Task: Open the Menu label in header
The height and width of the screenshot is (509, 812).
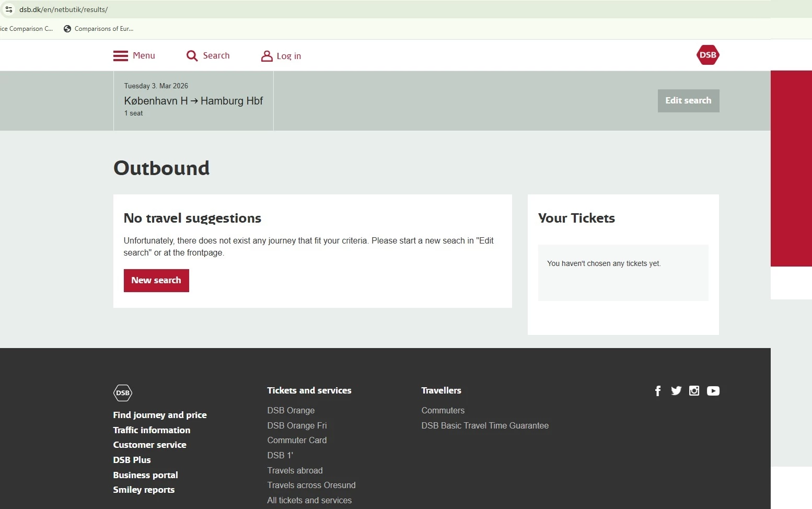Action: tap(144, 56)
